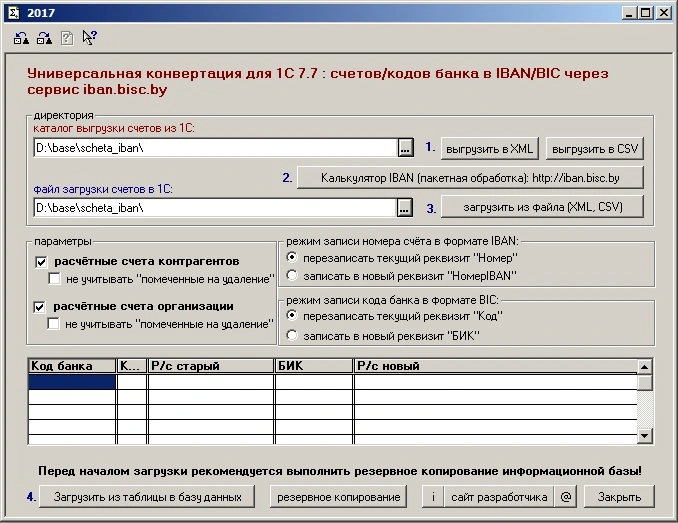Click the '@' email button

(565, 496)
